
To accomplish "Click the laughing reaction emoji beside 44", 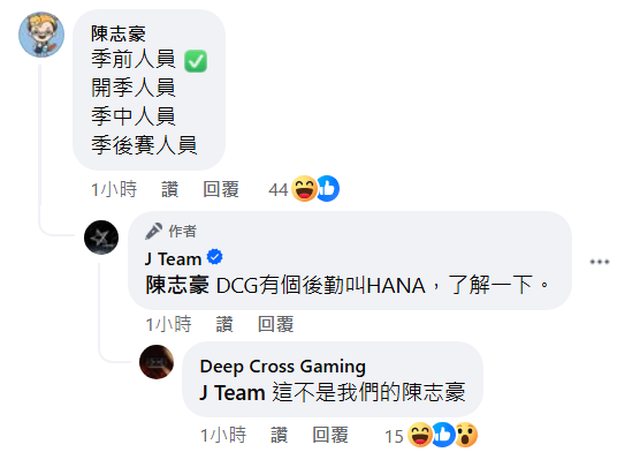I will tap(304, 189).
